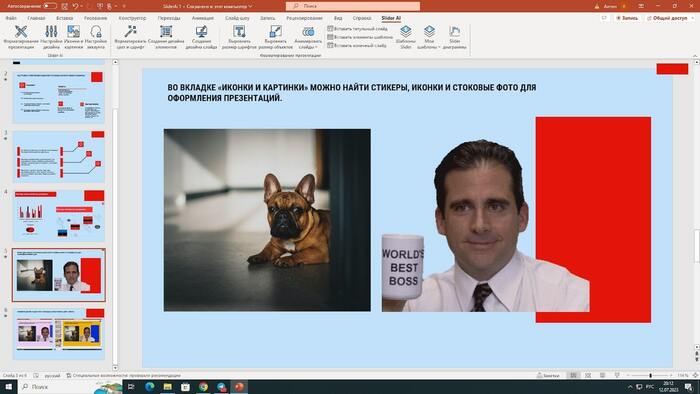Click the русский language indicator in the status bar
700x394 pixels.
point(52,376)
